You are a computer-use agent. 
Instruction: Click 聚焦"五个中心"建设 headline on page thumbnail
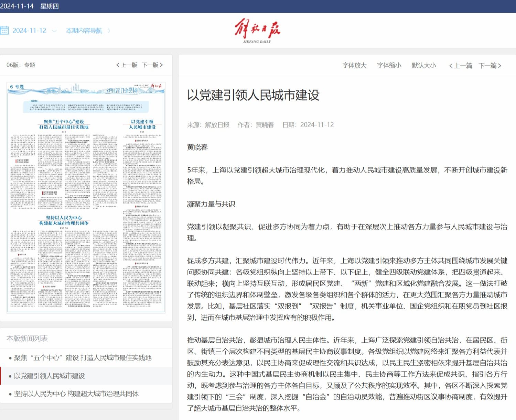coord(64,124)
